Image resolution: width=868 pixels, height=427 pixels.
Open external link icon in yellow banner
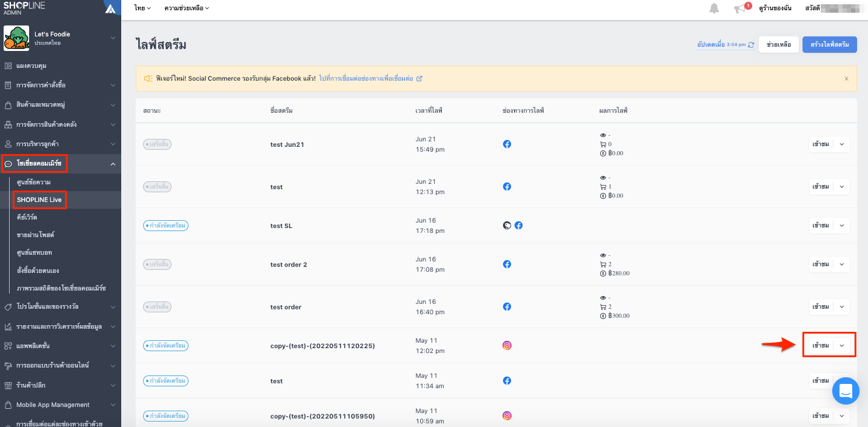419,79
